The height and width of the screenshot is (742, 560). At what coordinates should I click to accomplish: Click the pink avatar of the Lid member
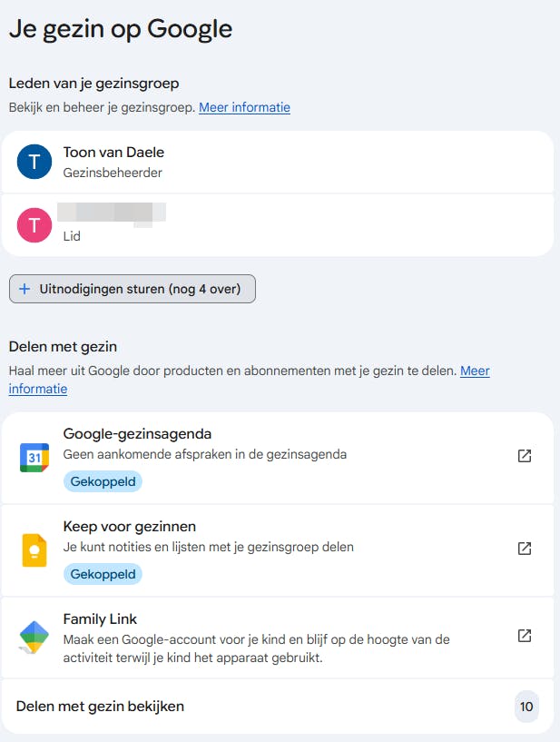tap(34, 224)
